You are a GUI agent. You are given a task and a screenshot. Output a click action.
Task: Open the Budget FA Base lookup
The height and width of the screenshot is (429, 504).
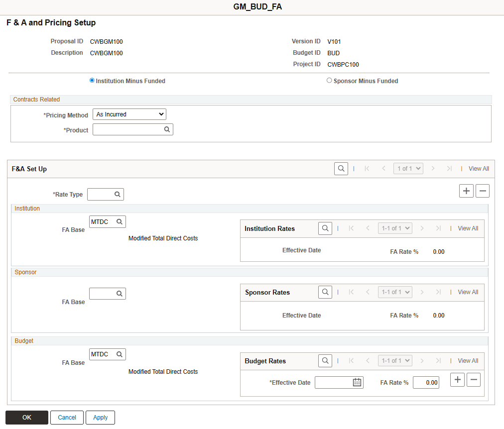pyautogui.click(x=119, y=354)
